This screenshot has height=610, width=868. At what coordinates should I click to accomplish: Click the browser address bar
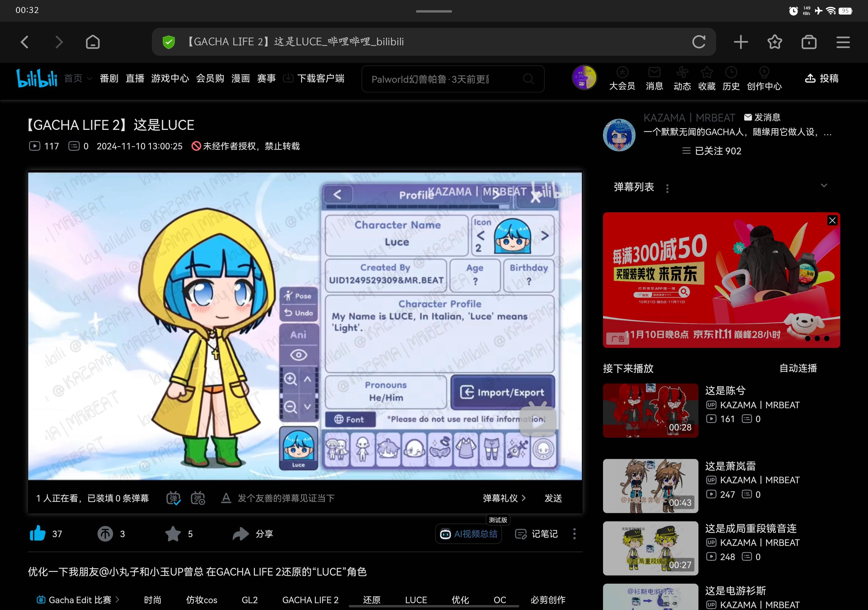[x=434, y=42]
